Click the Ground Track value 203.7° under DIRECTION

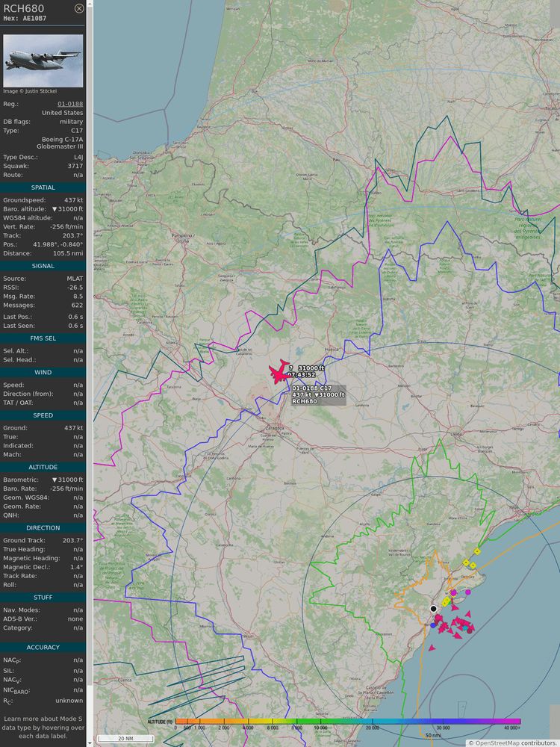pyautogui.click(x=72, y=541)
